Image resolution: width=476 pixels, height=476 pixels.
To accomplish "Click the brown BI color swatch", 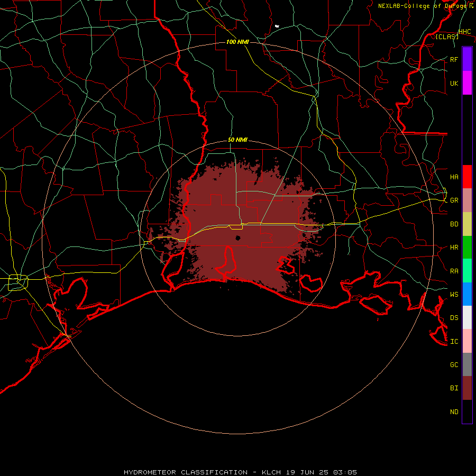I will tap(467, 388).
